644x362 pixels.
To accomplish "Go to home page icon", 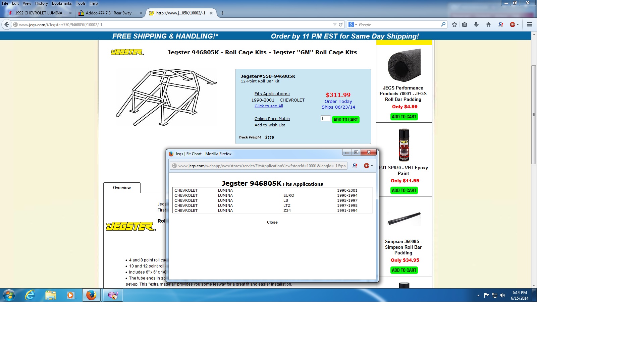I will pos(488,24).
